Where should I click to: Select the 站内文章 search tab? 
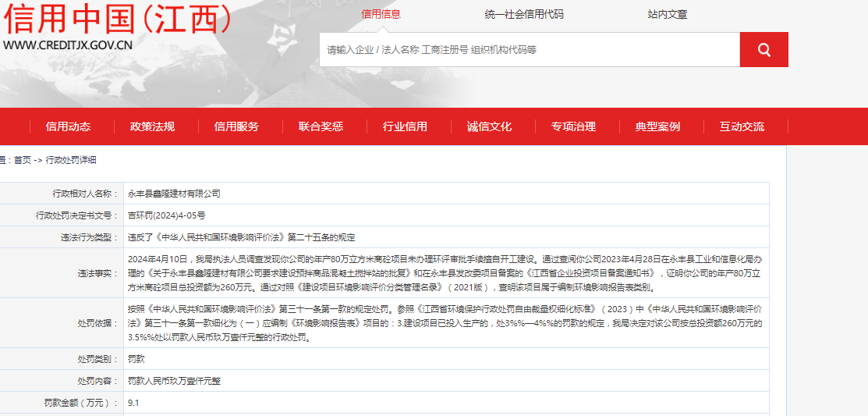pos(668,14)
